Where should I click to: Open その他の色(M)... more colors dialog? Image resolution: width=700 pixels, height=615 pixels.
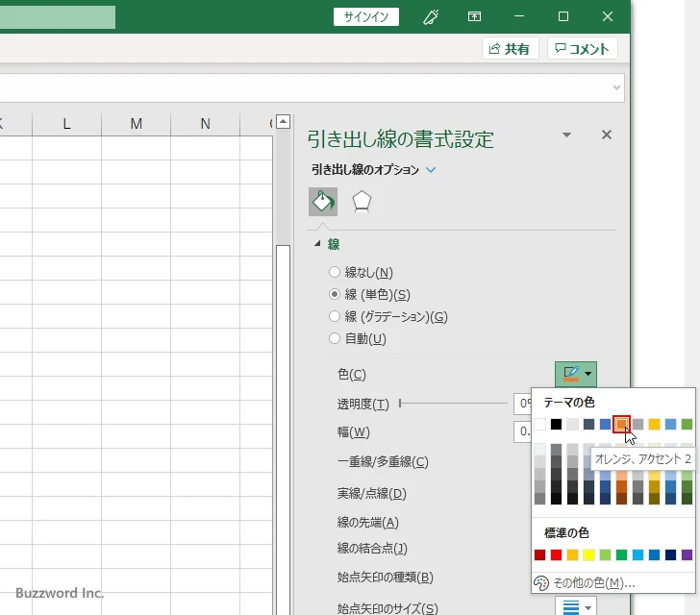tap(612, 583)
